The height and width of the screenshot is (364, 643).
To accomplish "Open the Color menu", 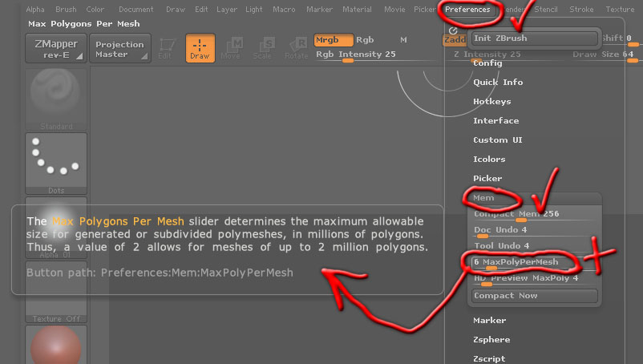I will 95,9.
